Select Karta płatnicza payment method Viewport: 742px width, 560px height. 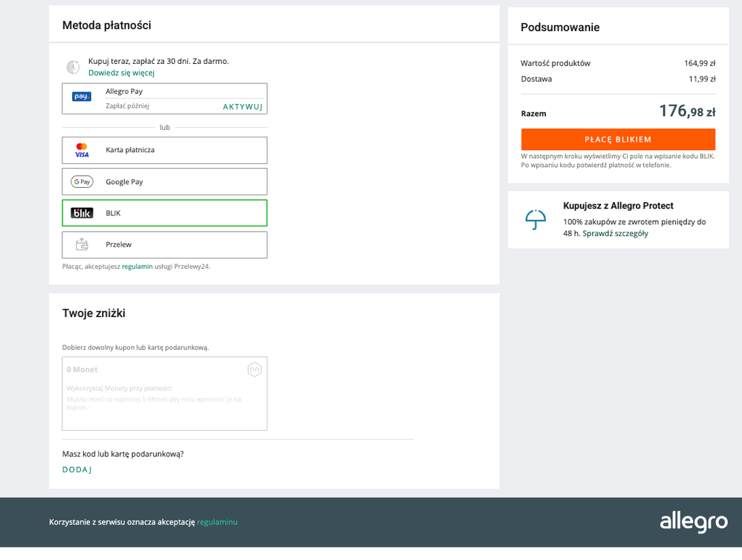click(x=165, y=150)
